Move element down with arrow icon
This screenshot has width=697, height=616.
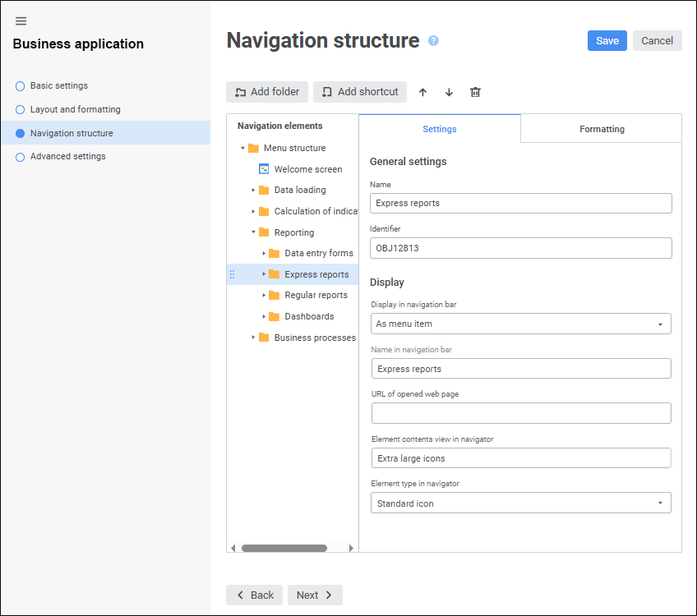(449, 92)
